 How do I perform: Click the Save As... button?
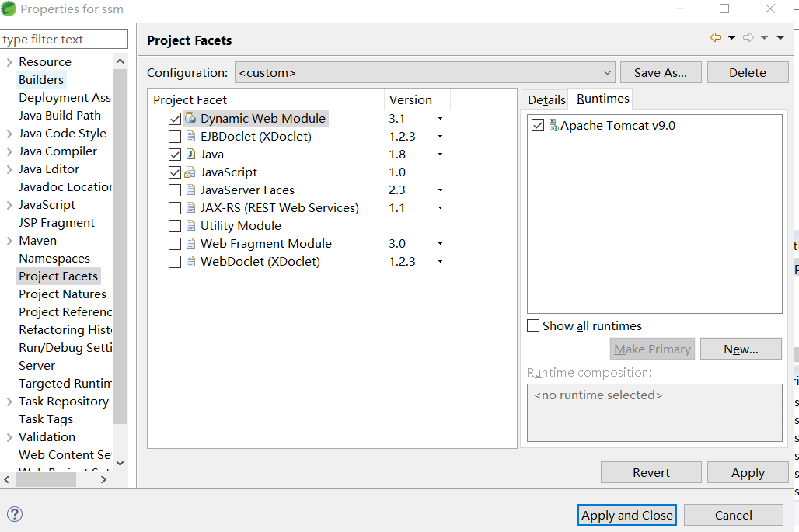click(661, 73)
